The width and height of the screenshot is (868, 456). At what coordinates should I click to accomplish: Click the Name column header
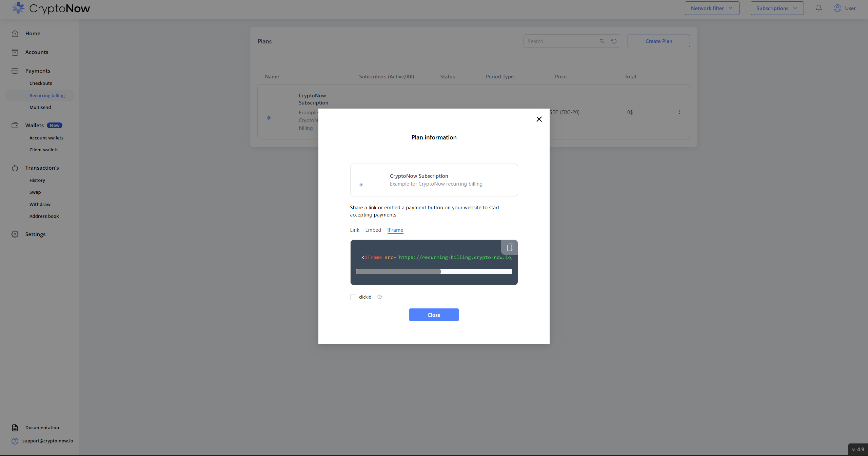tap(272, 77)
